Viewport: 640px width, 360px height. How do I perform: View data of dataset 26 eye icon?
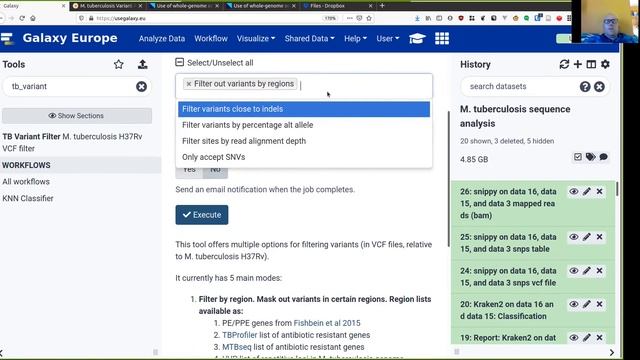point(573,191)
